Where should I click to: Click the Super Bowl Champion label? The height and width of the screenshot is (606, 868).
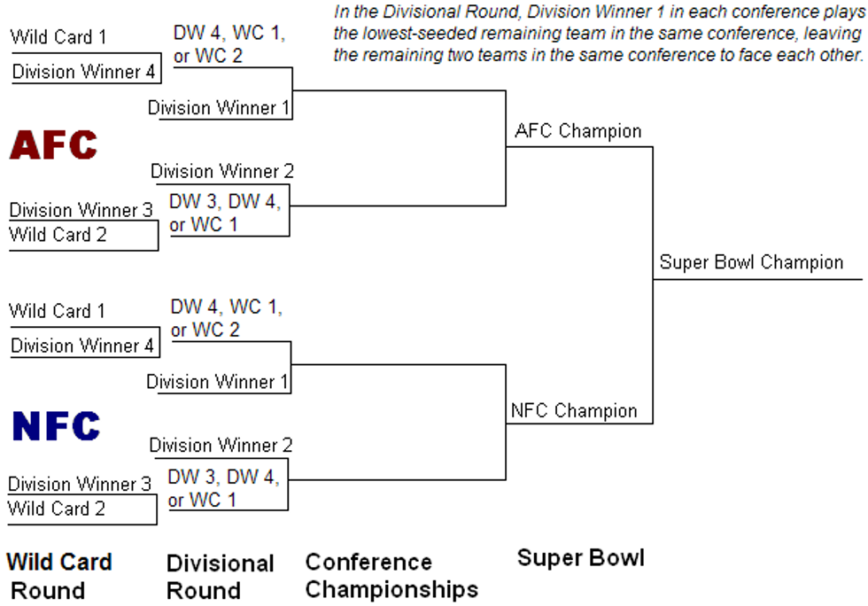751,262
